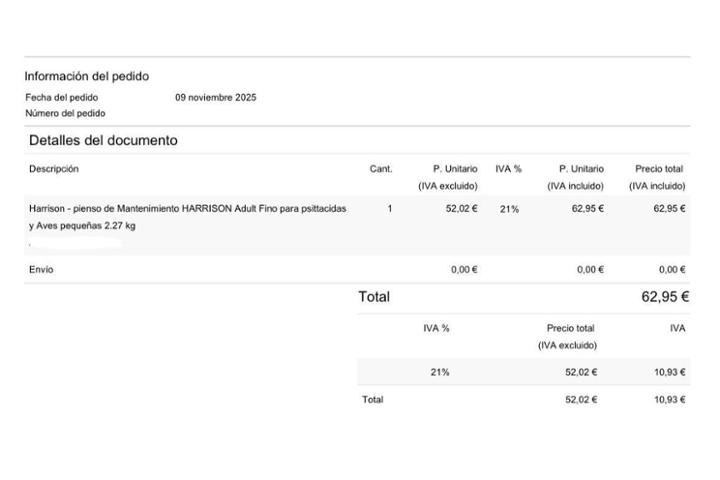The height and width of the screenshot is (480, 720).
Task: Click the 'Envío' row label
Action: coord(41,270)
